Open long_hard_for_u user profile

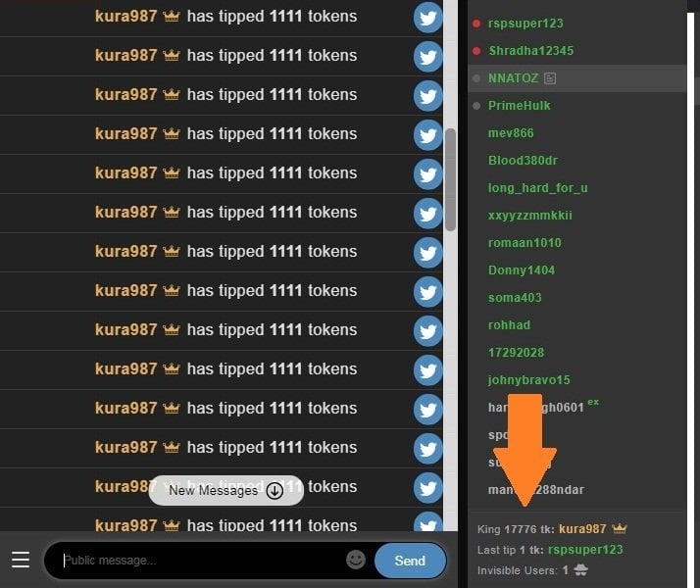coord(537,188)
